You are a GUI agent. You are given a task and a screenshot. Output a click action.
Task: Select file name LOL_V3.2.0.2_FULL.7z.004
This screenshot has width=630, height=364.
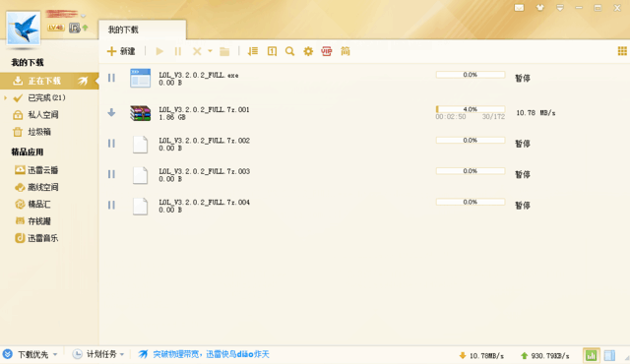tap(204, 203)
